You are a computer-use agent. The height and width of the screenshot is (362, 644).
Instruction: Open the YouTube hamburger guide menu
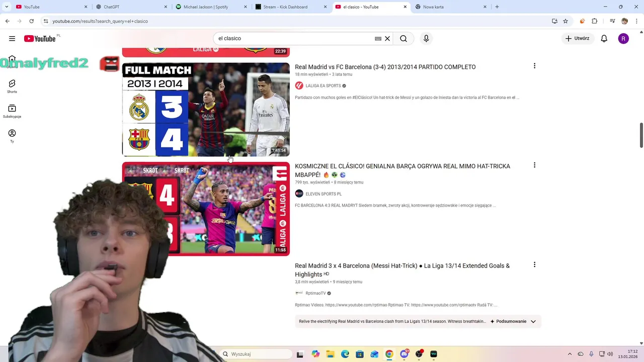12,39
